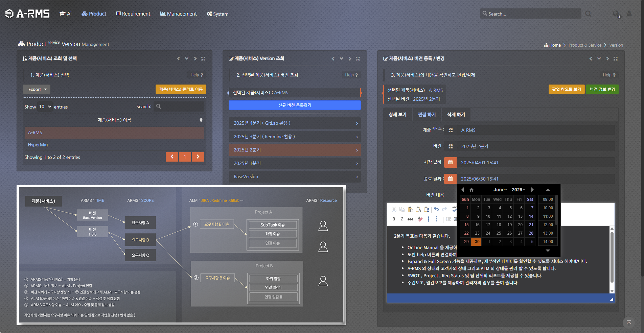Click the scroll-to-top arrow icon

[628, 323]
